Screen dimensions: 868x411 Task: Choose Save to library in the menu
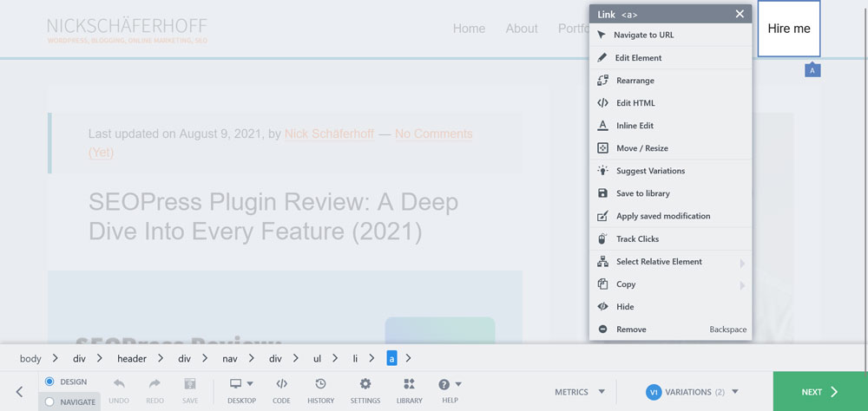tap(670, 193)
